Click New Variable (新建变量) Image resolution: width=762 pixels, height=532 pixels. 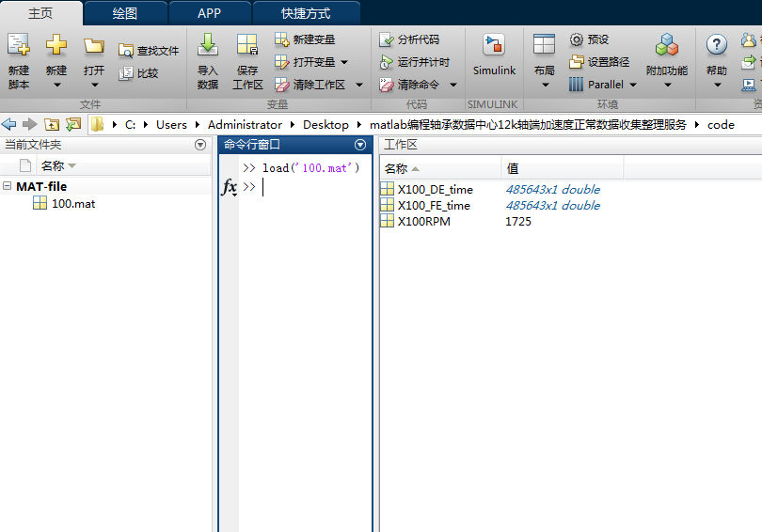click(x=305, y=39)
